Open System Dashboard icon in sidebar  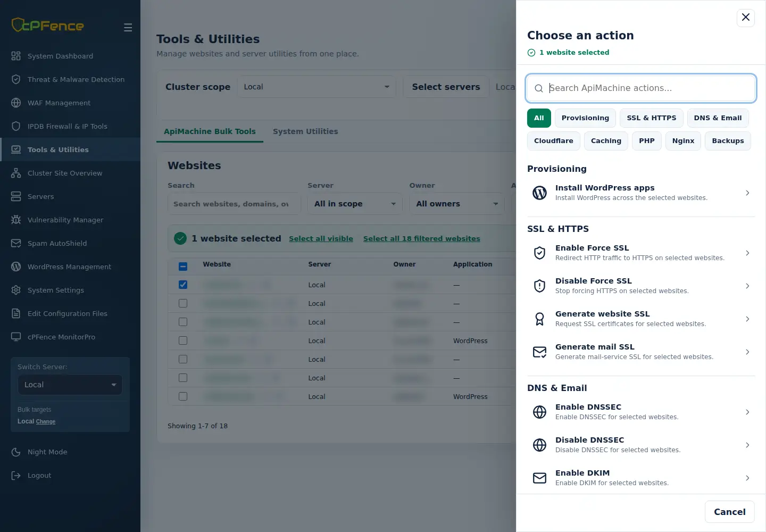[16, 56]
